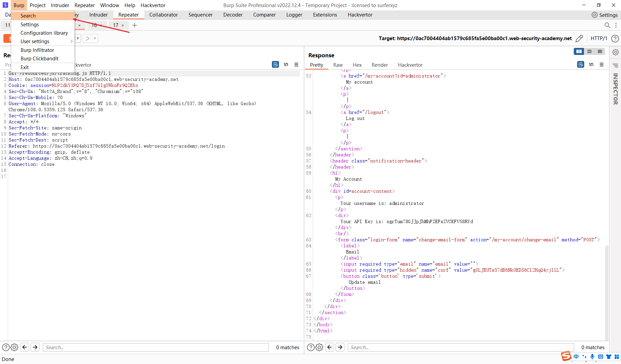Image resolution: width=621 pixels, height=364 pixels.
Task: Toggle non-printable characters in Response viewer
Action: (591, 64)
